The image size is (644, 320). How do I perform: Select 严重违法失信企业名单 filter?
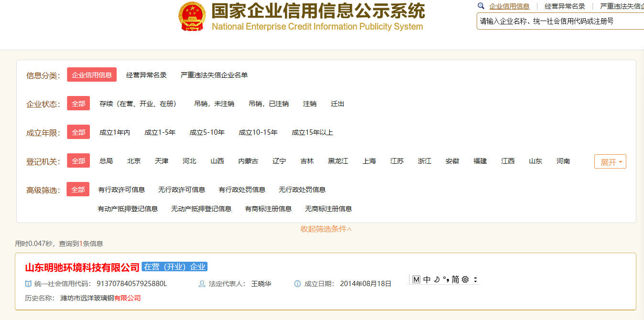214,75
